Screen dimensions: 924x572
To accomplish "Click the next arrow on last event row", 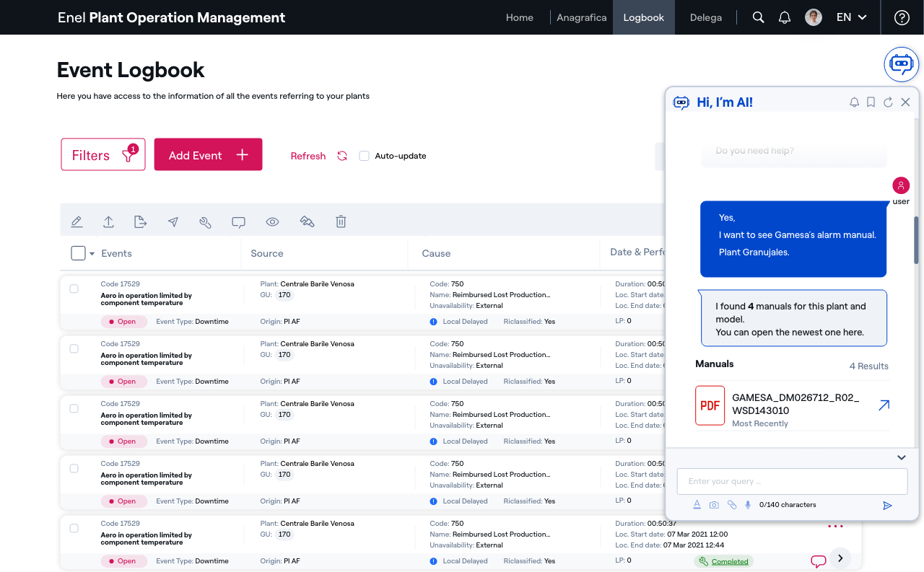I will pyautogui.click(x=840, y=558).
